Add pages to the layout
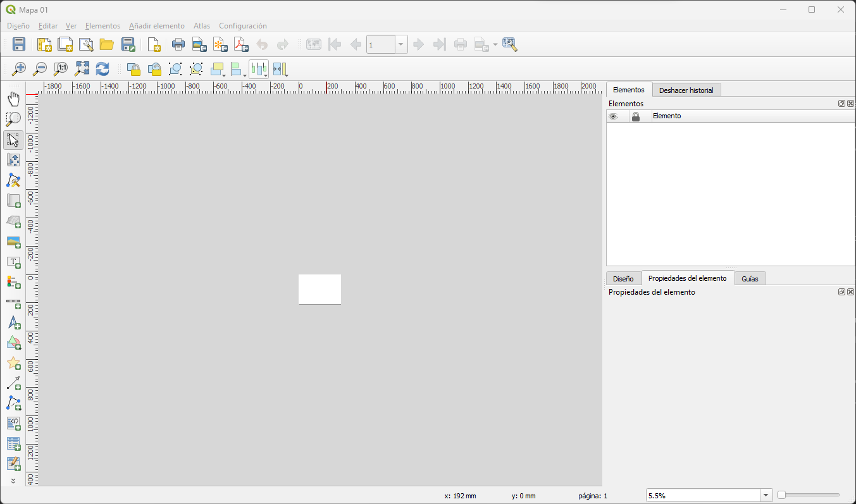This screenshot has width=856, height=504. (154, 44)
